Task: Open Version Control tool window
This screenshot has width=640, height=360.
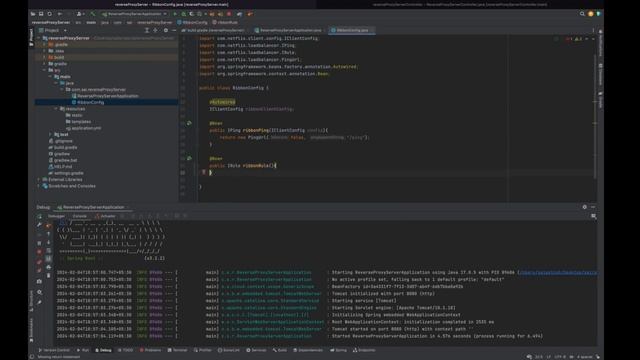Action: click(x=54, y=350)
